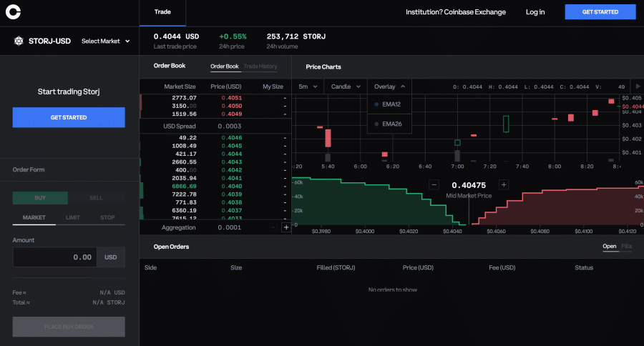
Task: Switch to the Trade History tab
Action: pos(260,66)
